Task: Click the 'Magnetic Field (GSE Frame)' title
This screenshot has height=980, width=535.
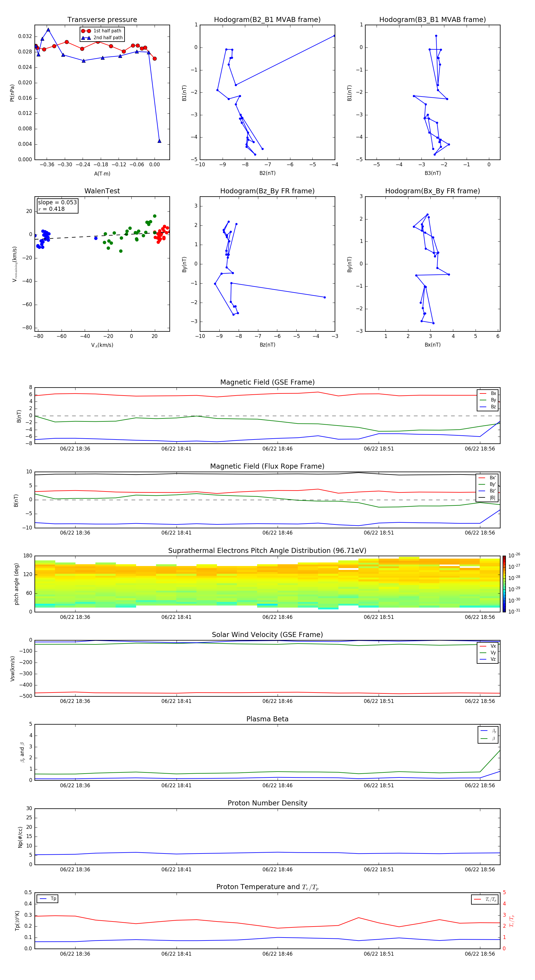Action: (x=267, y=382)
